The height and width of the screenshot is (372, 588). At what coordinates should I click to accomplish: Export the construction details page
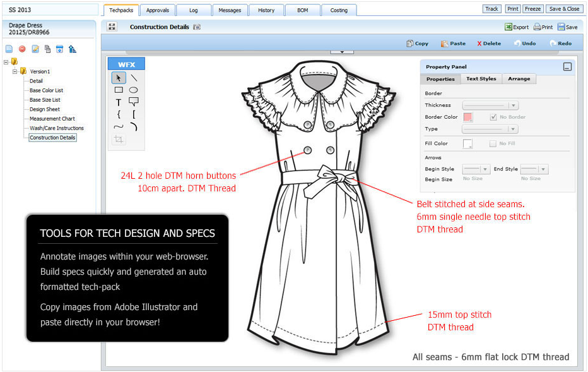coord(516,27)
